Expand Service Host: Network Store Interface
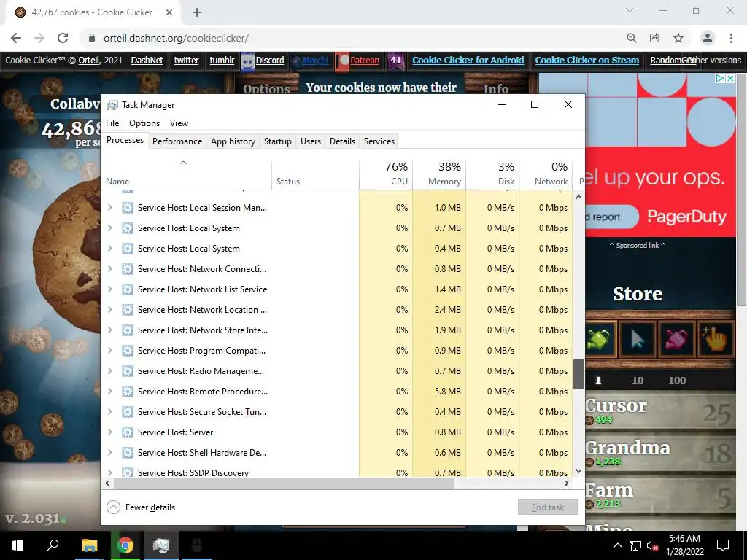This screenshot has width=747, height=560. (x=110, y=330)
